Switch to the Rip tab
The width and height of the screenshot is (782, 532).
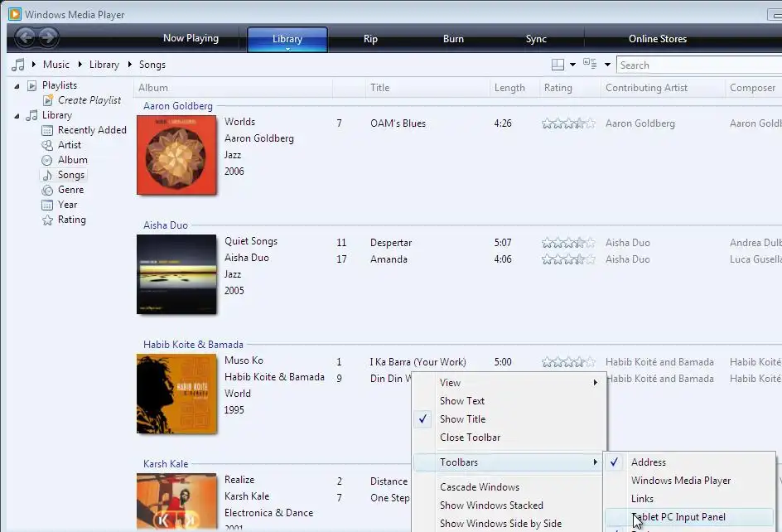pos(370,38)
